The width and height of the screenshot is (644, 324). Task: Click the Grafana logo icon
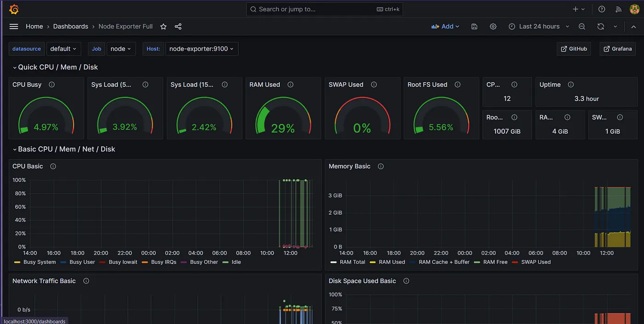pyautogui.click(x=14, y=9)
